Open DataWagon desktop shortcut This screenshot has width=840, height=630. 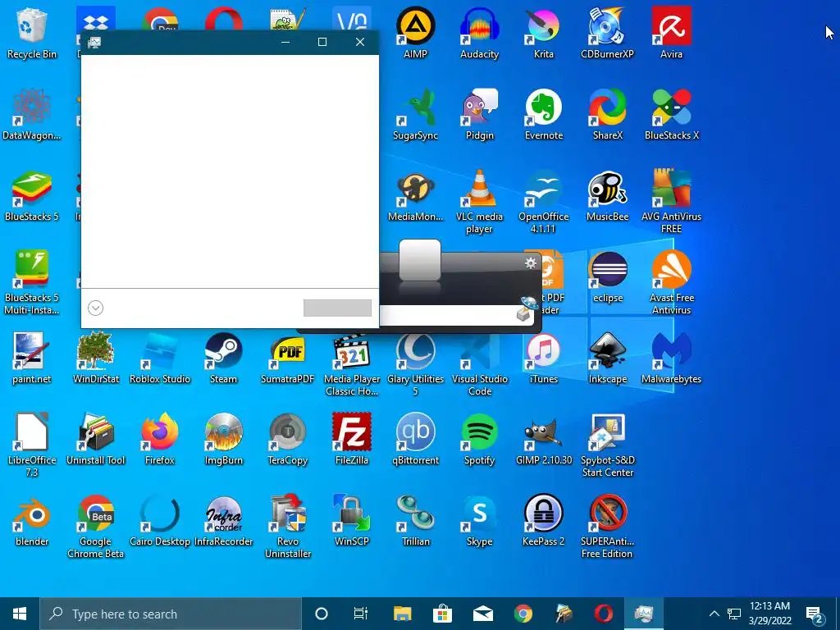point(32,113)
